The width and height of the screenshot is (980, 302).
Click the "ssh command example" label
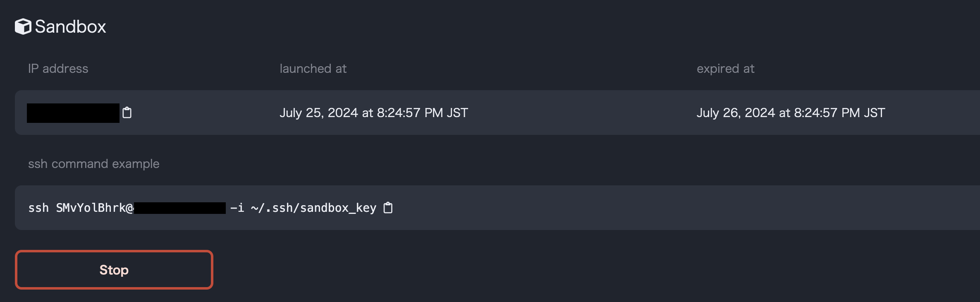coord(93,163)
